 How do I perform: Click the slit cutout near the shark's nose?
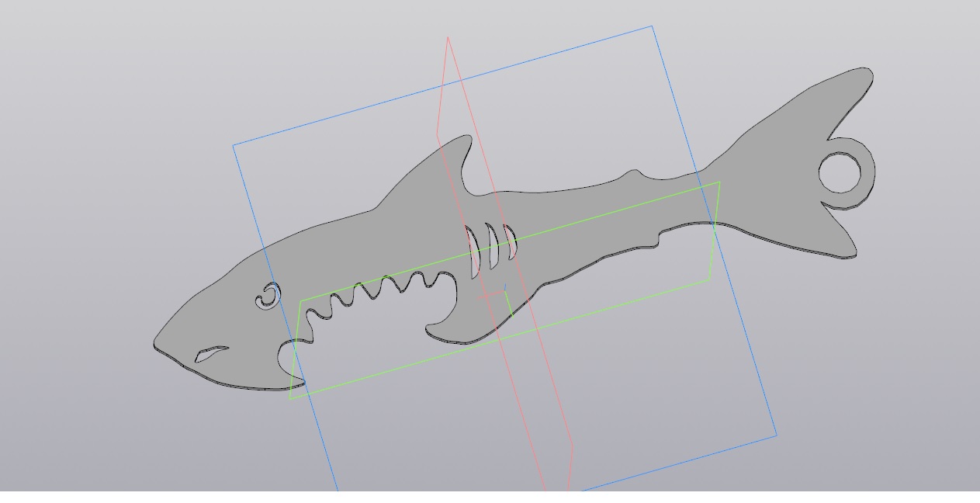tap(211, 354)
